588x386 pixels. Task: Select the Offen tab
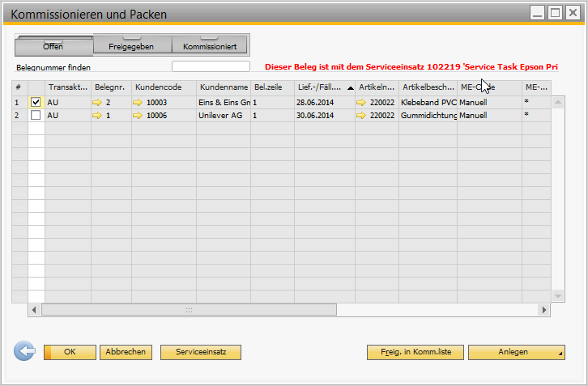click(53, 47)
